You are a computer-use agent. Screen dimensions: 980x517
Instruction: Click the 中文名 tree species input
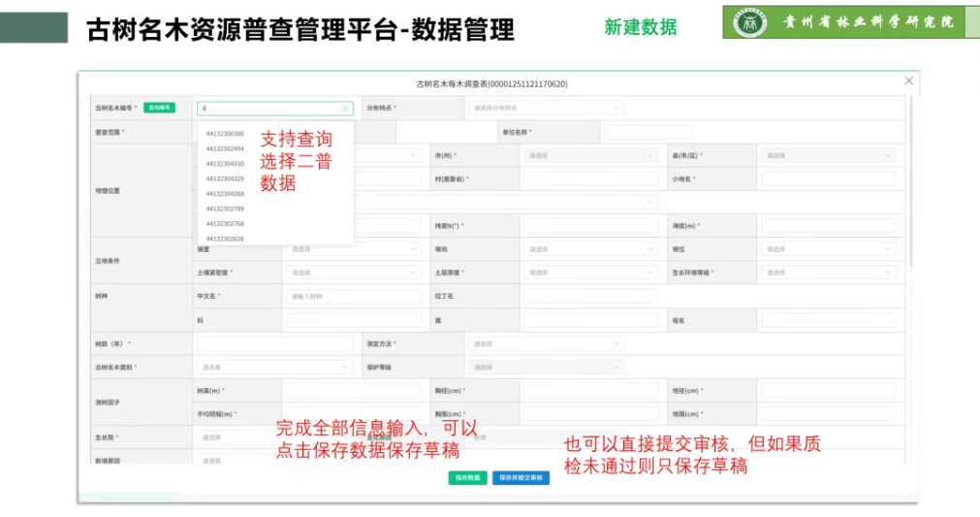[x=353, y=296]
